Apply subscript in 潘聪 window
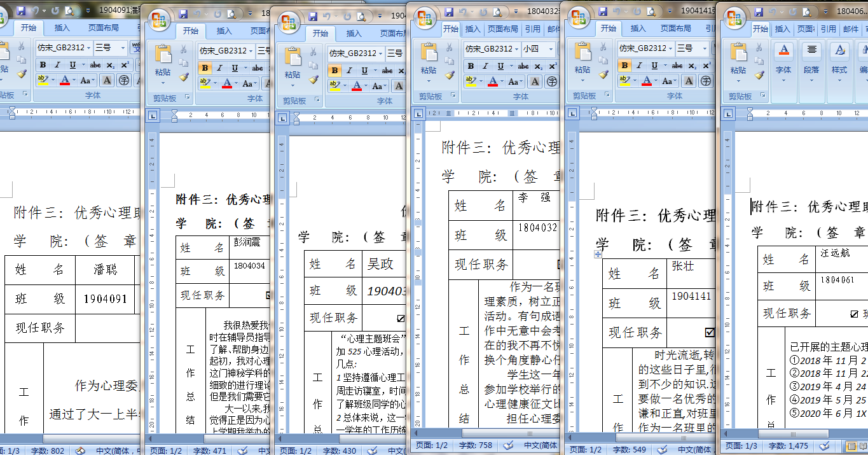This screenshot has height=455, width=868. tap(111, 65)
